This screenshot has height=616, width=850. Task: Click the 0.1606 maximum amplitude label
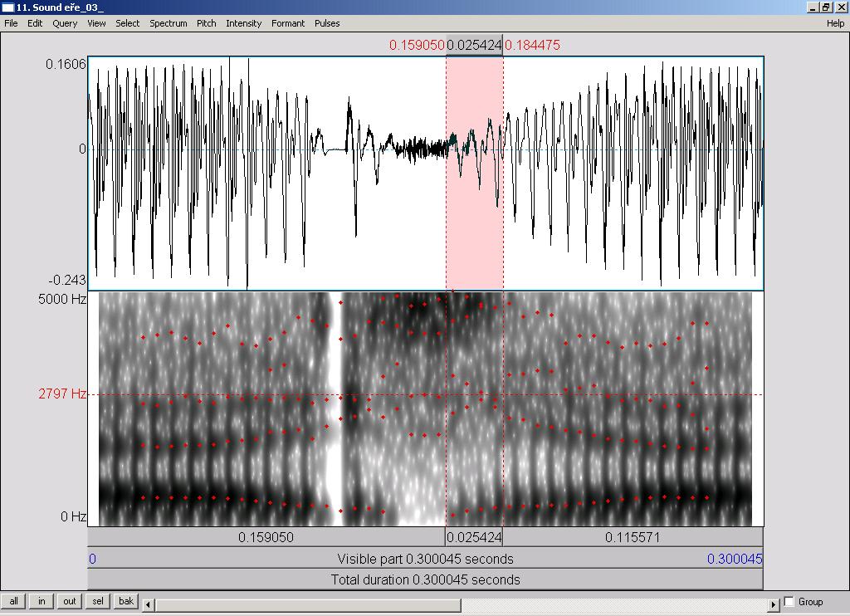pos(66,64)
